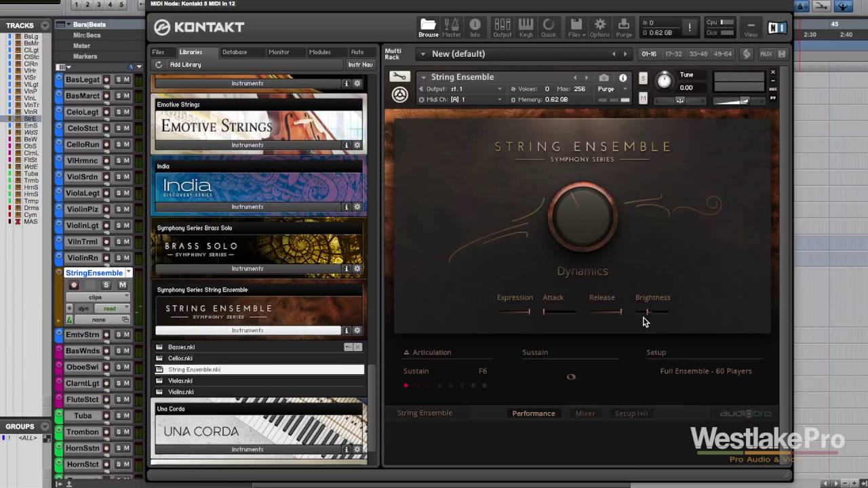Image resolution: width=868 pixels, height=488 pixels.
Task: Solo the ViolinPiz track
Action: (x=119, y=209)
